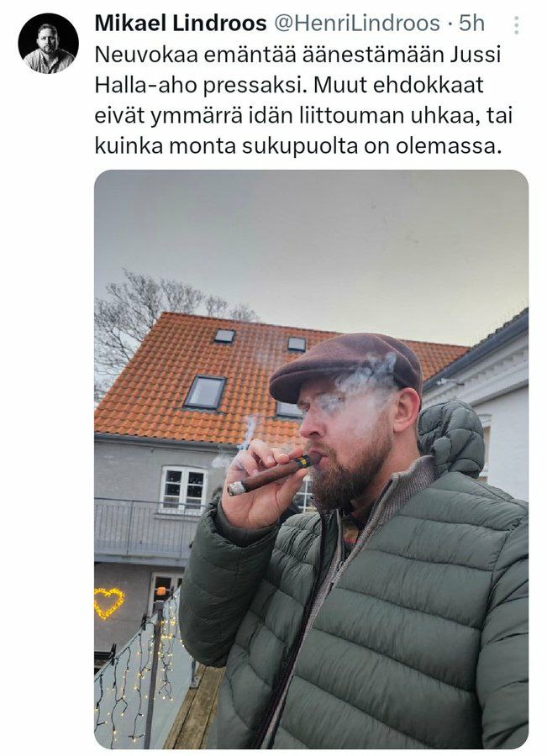The height and width of the screenshot is (756, 547).
Task: Open the Mikael Lindroos display name link
Action: click(x=181, y=24)
